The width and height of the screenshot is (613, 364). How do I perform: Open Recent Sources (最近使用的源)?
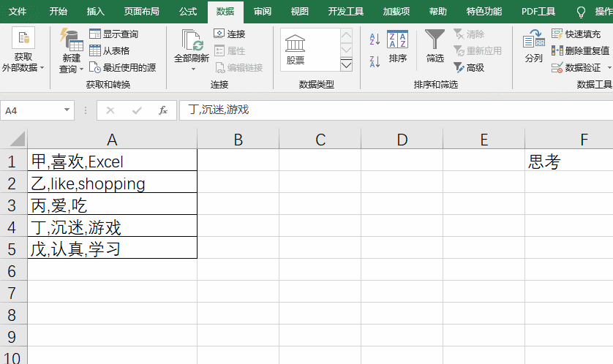122,67
